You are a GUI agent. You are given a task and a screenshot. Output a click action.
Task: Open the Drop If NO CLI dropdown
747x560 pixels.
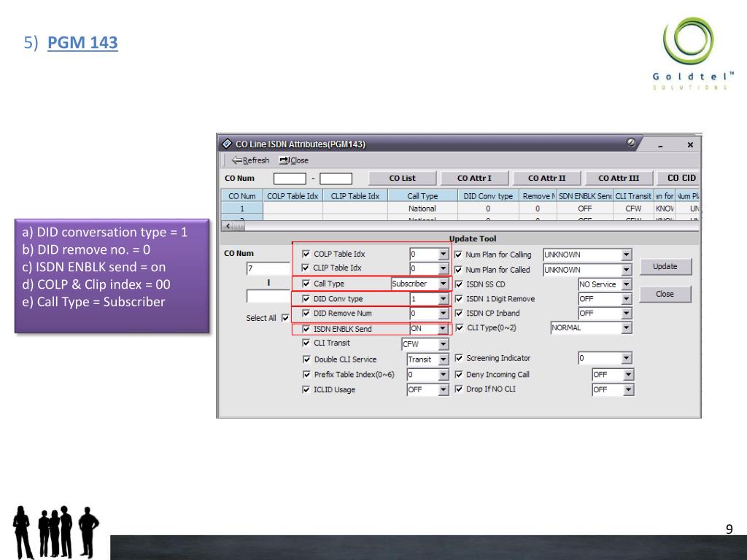pos(628,390)
